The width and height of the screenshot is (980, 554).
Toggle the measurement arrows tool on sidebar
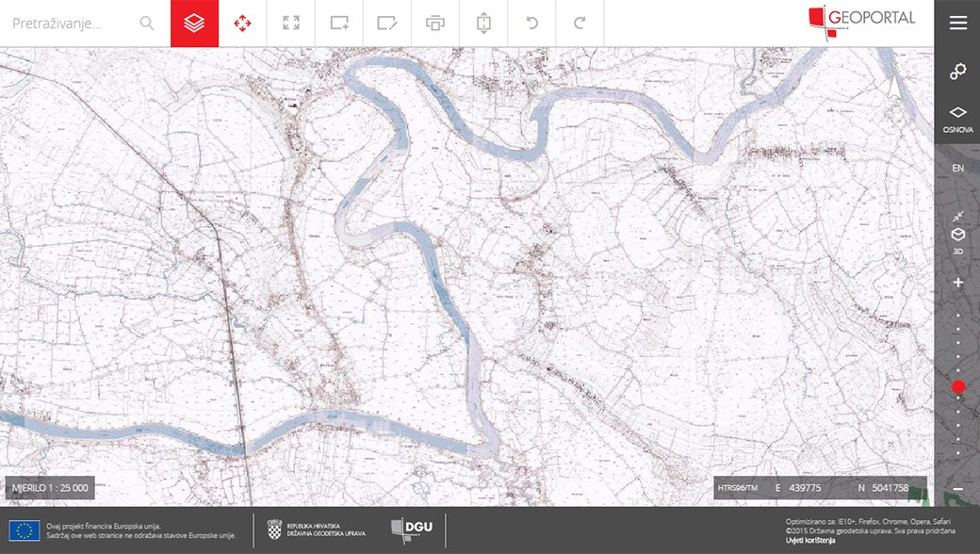957,215
